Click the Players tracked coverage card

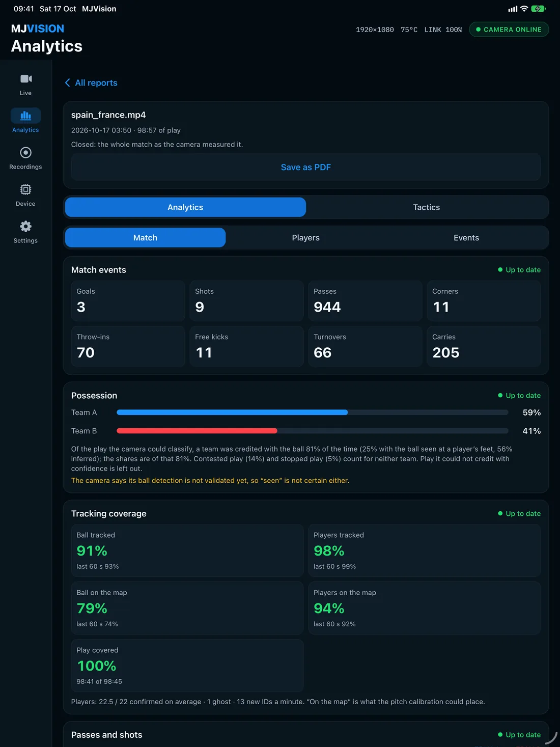pos(425,551)
